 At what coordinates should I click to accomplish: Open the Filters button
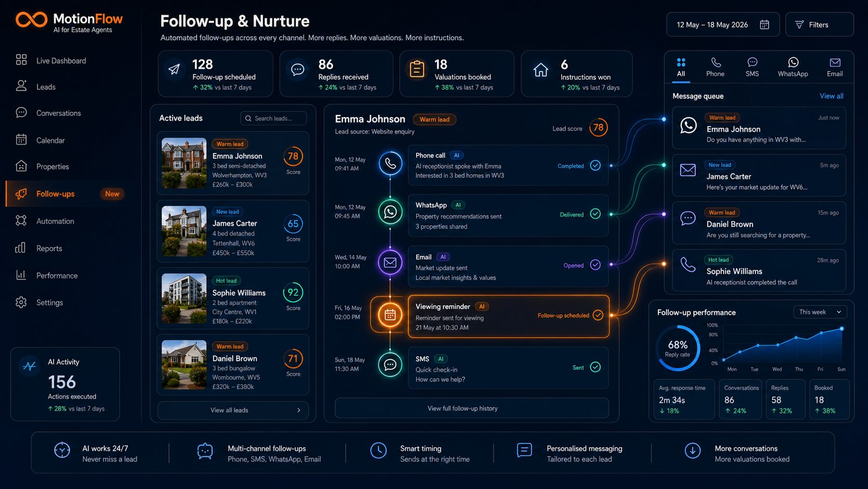[x=819, y=24]
